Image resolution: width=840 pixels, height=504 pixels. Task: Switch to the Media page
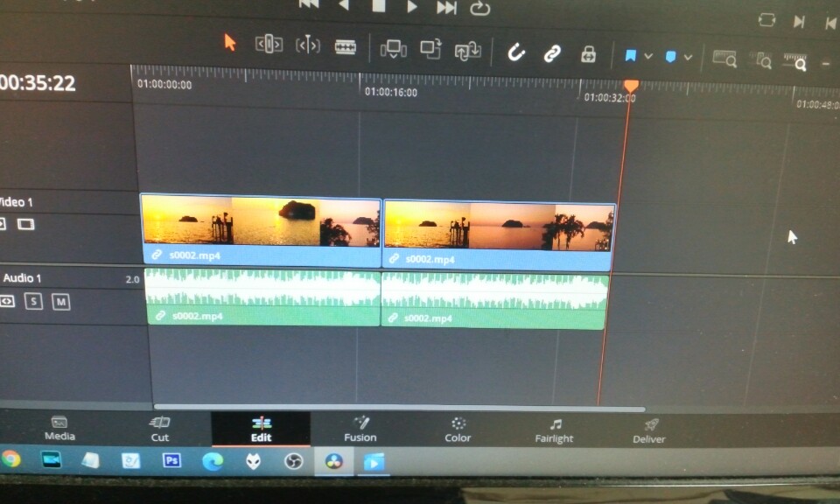tap(59, 428)
